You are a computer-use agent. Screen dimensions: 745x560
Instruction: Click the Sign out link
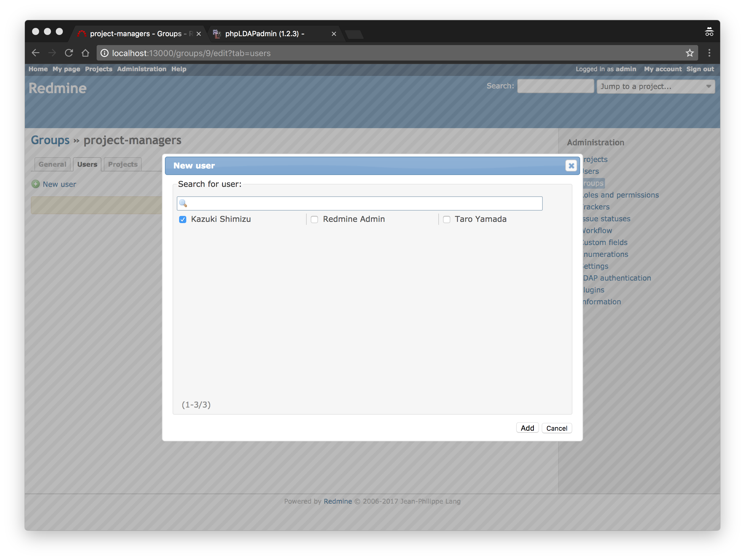click(700, 69)
